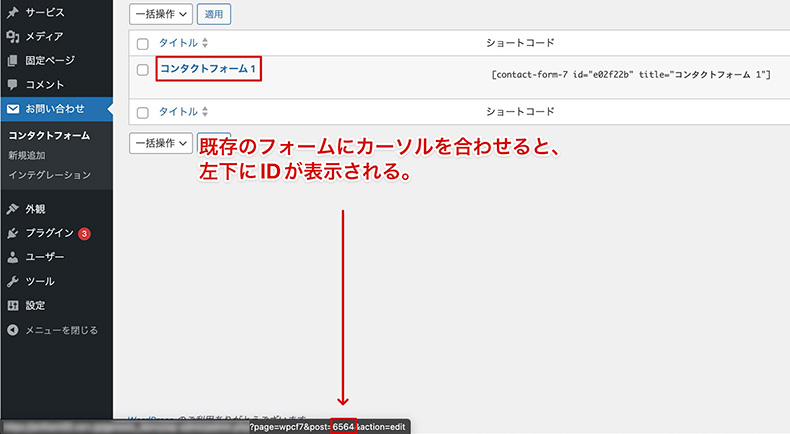Click the media icon beside メディア
Image resolution: width=790 pixels, height=434 pixels.
[x=13, y=36]
